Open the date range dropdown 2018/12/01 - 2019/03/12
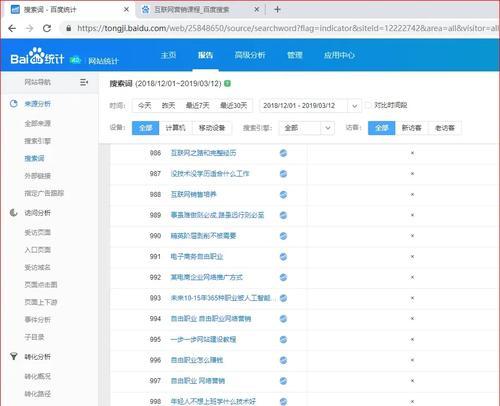500x406 pixels. coord(310,106)
